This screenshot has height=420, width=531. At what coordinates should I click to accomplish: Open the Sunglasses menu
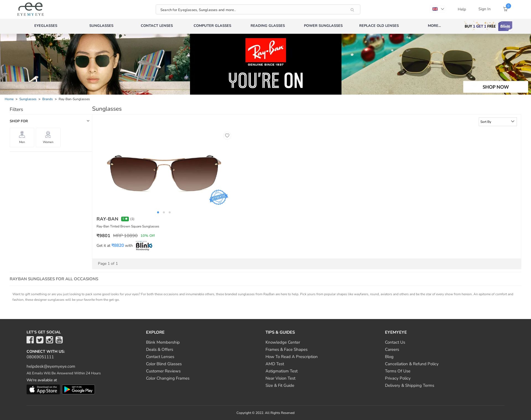(x=101, y=26)
